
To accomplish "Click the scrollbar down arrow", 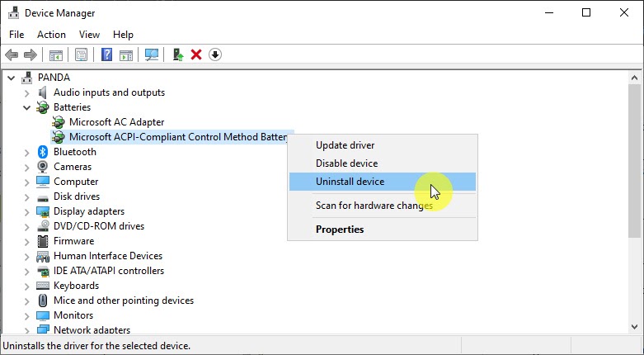I will tap(635, 328).
